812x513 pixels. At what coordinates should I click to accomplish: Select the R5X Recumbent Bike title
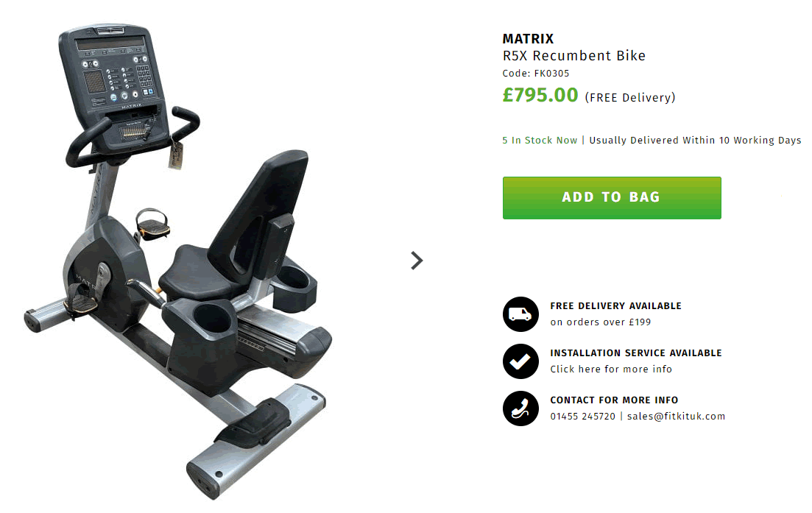573,56
